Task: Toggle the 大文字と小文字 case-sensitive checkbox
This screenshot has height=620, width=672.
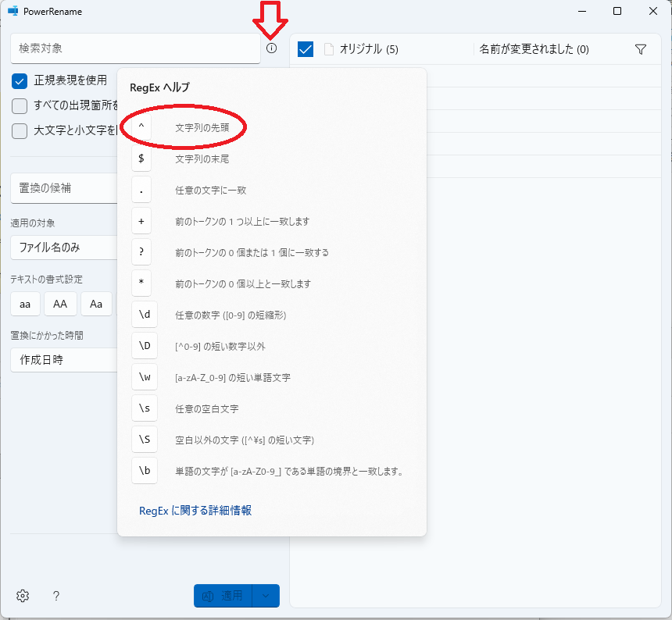Action: 20,130
